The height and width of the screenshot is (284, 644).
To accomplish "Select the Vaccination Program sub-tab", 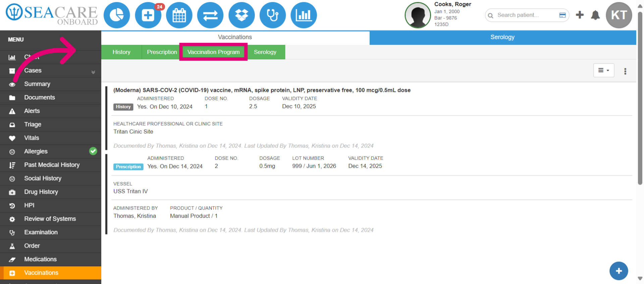I will pos(213,52).
